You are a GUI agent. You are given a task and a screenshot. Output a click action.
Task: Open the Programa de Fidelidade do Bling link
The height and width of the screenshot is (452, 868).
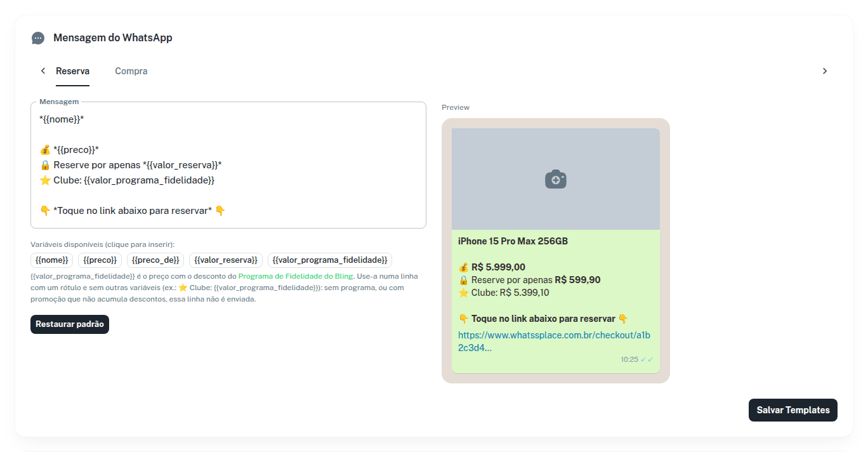coord(296,277)
